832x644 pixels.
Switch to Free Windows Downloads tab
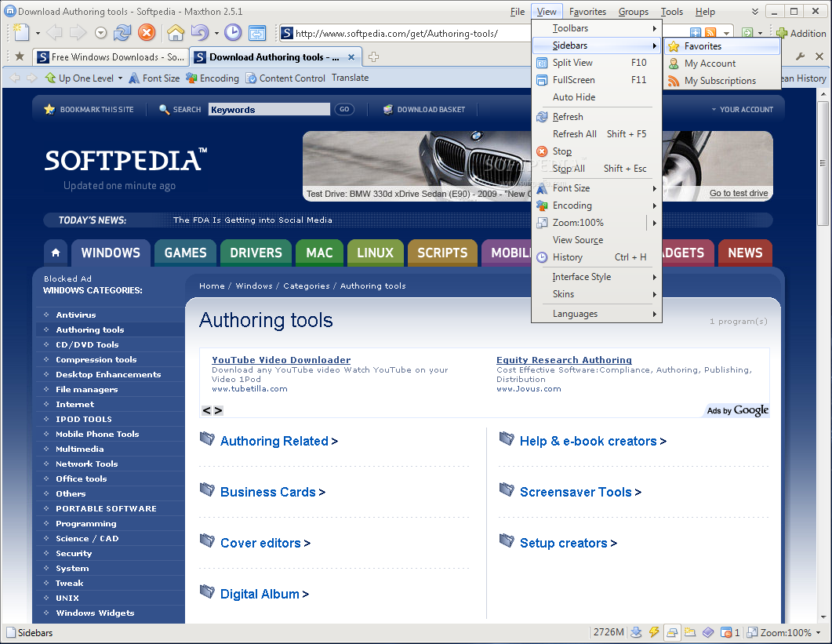[x=111, y=56]
